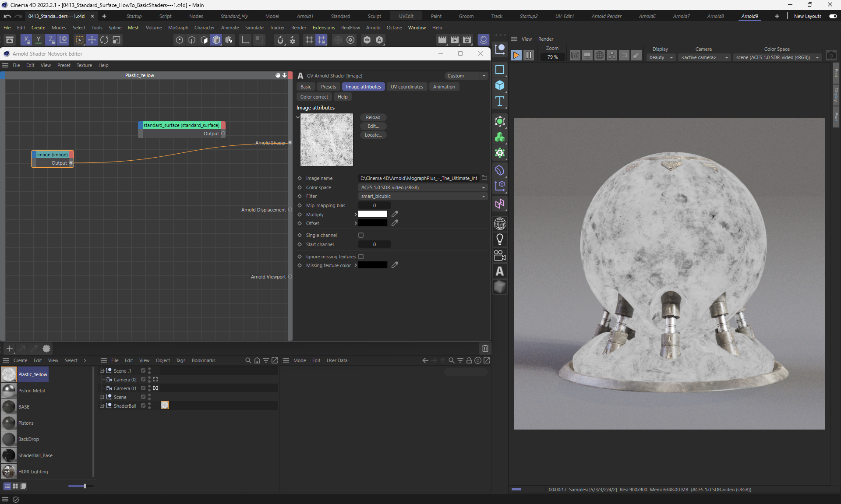
Task: Open the Filter smart_bicubic dropdown
Action: pos(422,196)
